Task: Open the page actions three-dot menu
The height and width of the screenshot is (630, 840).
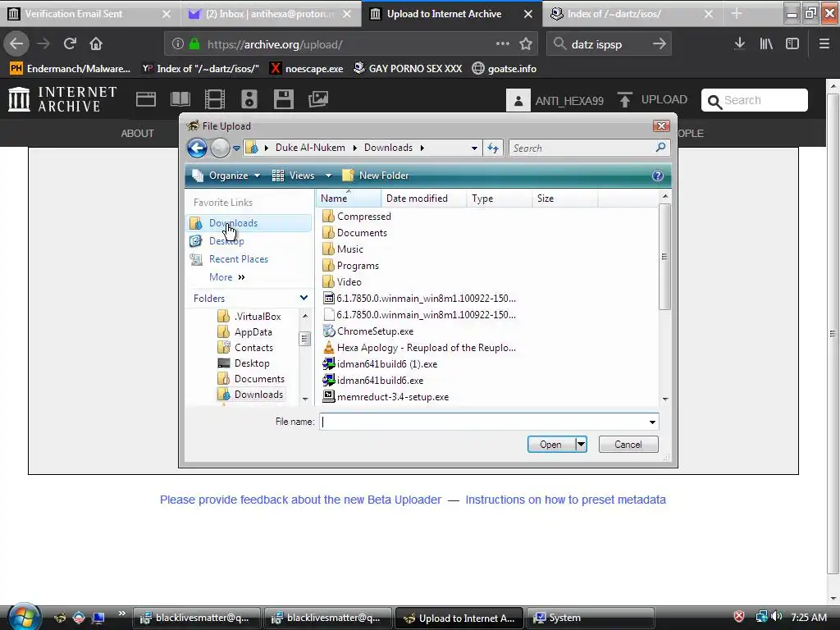Action: coord(503,44)
